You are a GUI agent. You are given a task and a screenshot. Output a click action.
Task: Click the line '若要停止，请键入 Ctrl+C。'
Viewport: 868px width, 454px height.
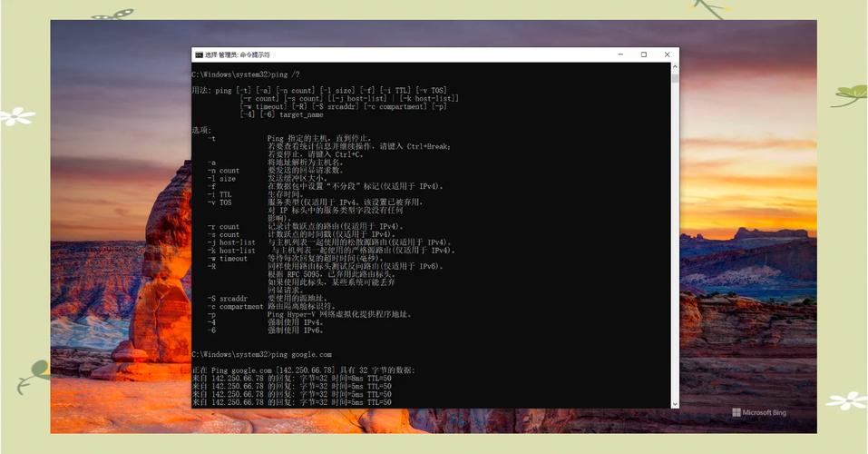[316, 154]
